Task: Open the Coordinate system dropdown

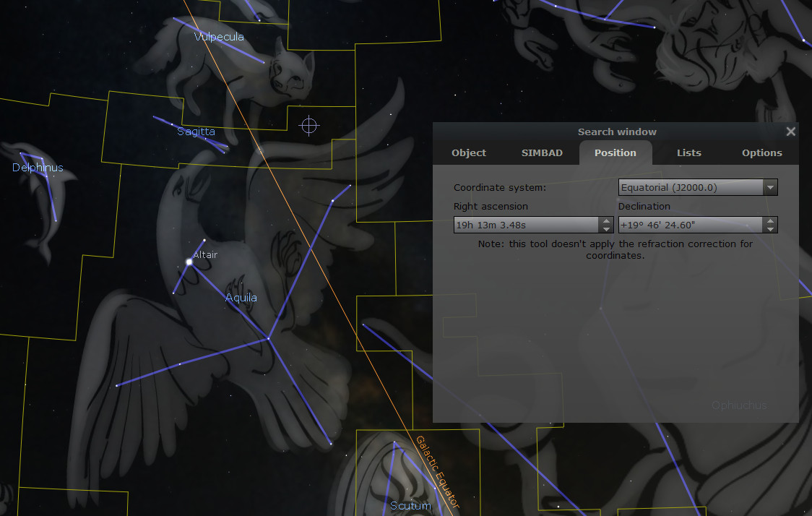Action: click(698, 188)
